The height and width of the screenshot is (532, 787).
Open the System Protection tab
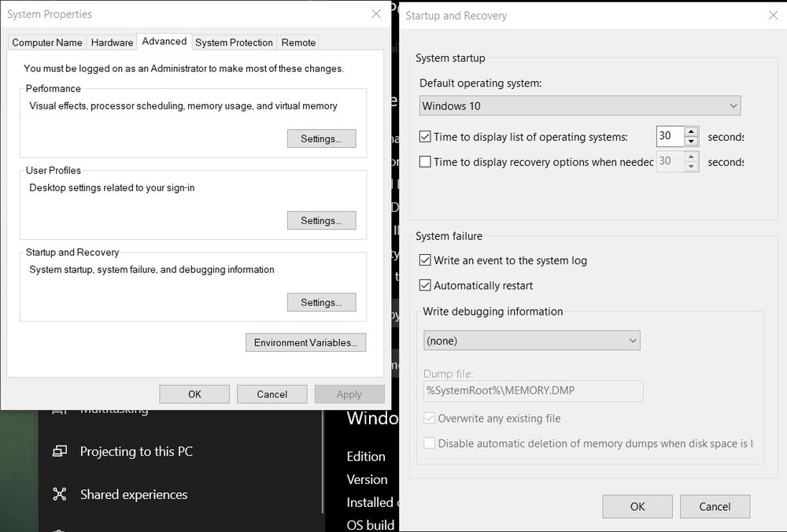(234, 42)
